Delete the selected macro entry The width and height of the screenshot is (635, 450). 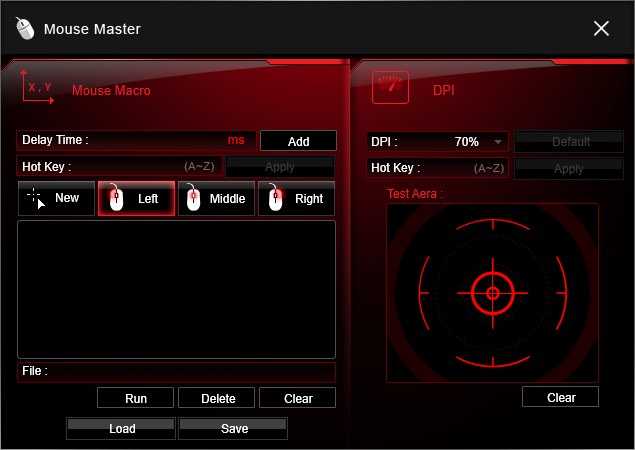(x=218, y=398)
